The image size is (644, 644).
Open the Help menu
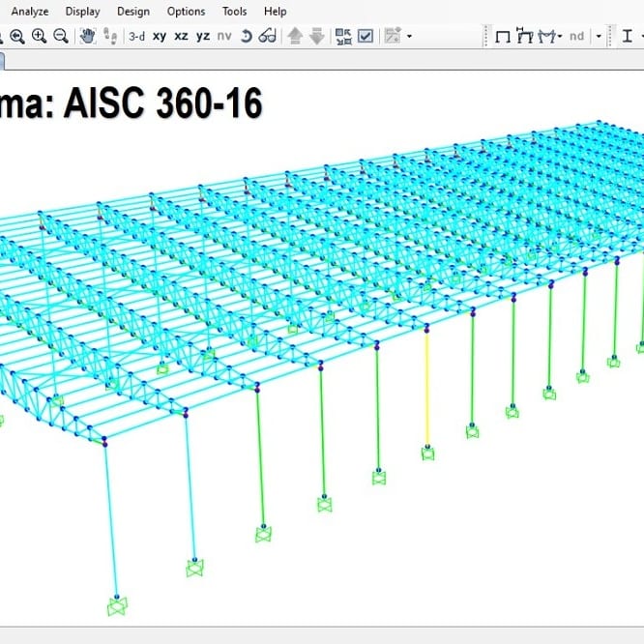(x=275, y=12)
